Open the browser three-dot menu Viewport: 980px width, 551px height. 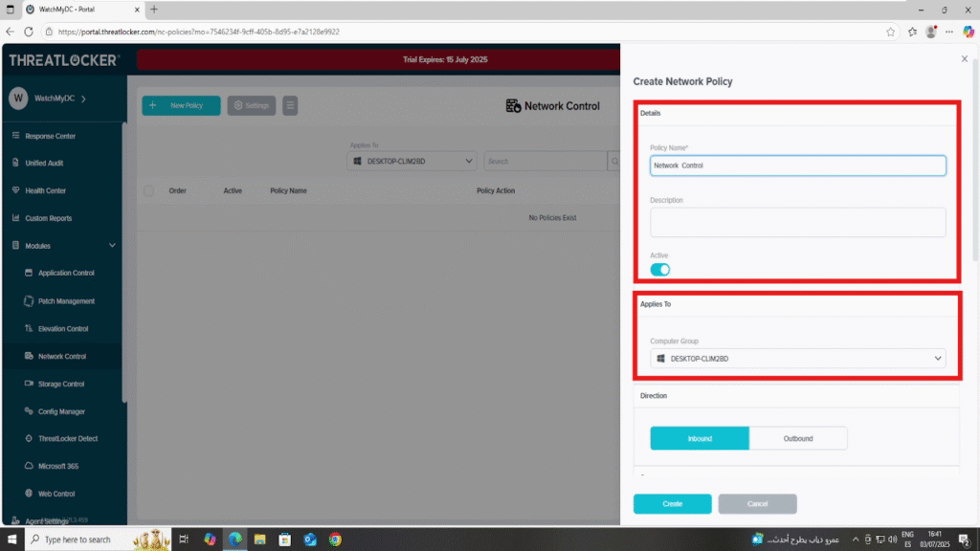(949, 32)
